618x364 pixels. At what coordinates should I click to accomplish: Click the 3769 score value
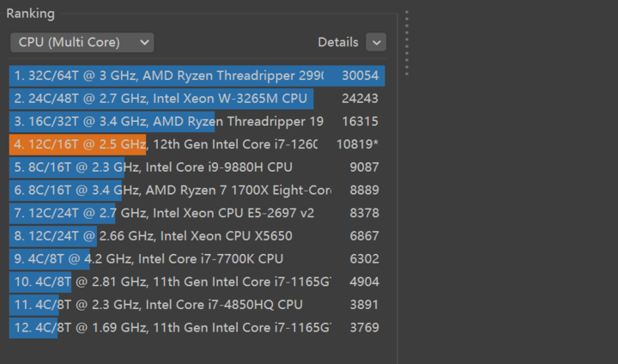[364, 327]
